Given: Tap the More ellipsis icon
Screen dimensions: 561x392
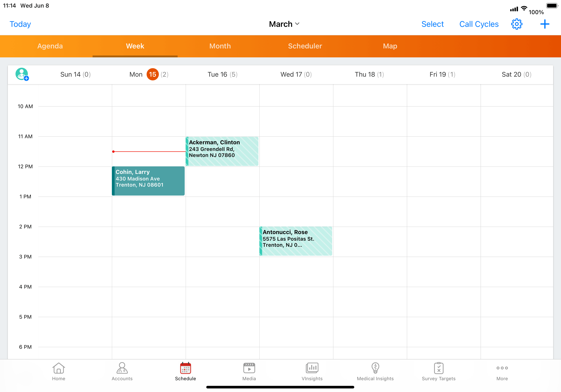Looking at the screenshot, I should (x=502, y=372).
